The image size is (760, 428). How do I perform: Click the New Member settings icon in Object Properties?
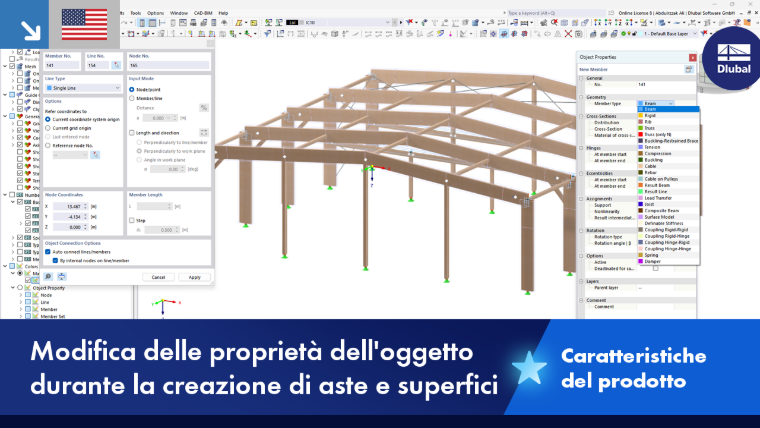[x=689, y=69]
